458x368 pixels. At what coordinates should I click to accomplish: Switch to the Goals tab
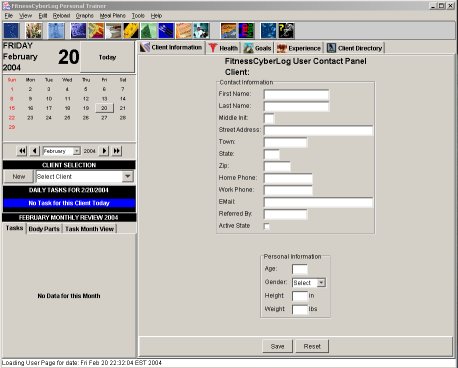coord(257,48)
